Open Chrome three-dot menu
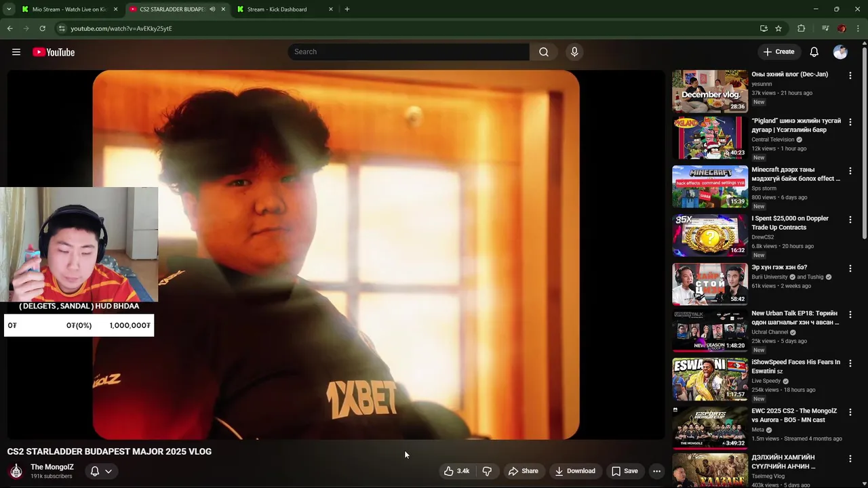This screenshot has width=868, height=488. tap(859, 28)
